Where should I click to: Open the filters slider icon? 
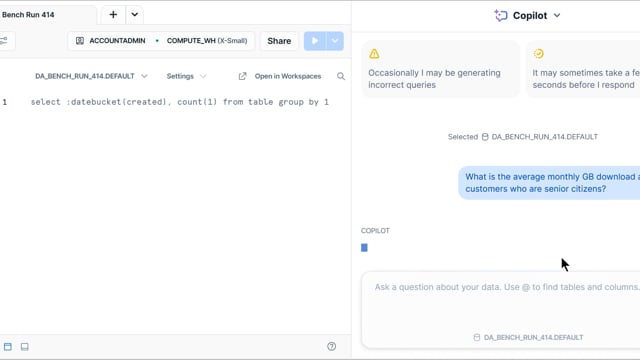click(x=4, y=40)
